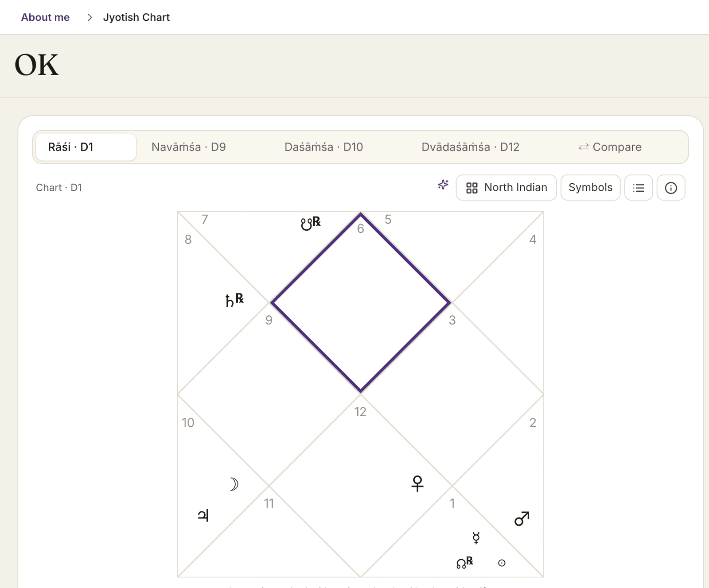The image size is (709, 588).
Task: Click sign number 1 in the chart
Action: [x=452, y=503]
